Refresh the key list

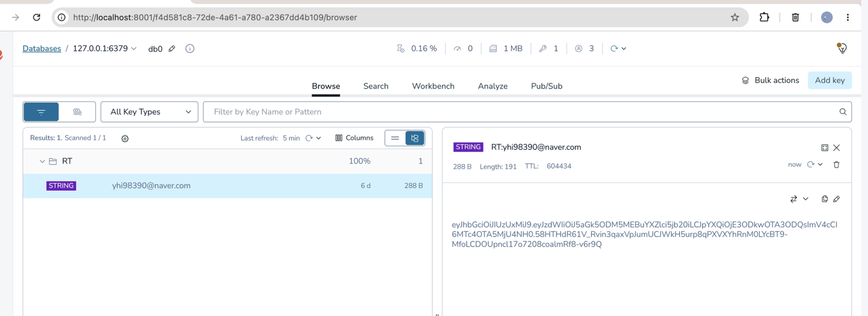click(309, 138)
